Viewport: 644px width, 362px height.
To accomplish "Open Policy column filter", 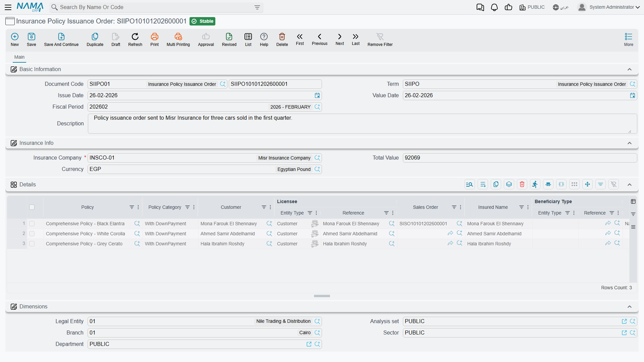I will click(132, 207).
